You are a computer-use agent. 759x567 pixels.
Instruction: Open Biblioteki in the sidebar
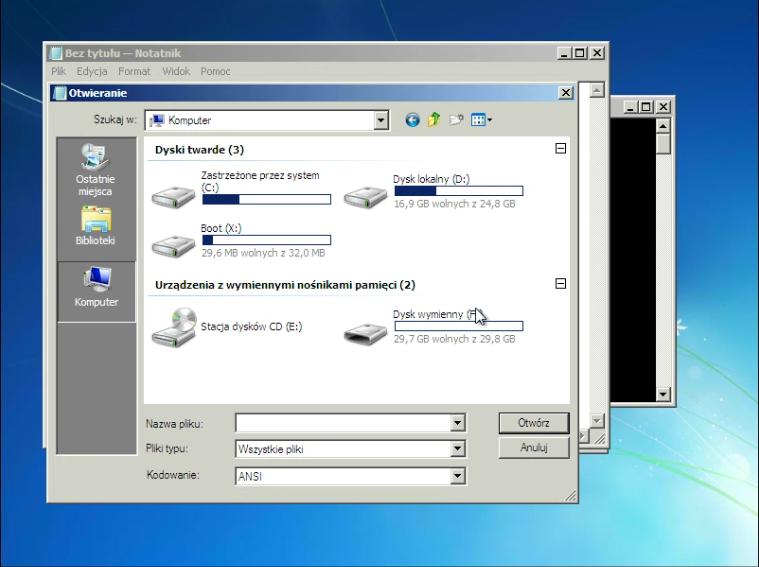[x=96, y=226]
